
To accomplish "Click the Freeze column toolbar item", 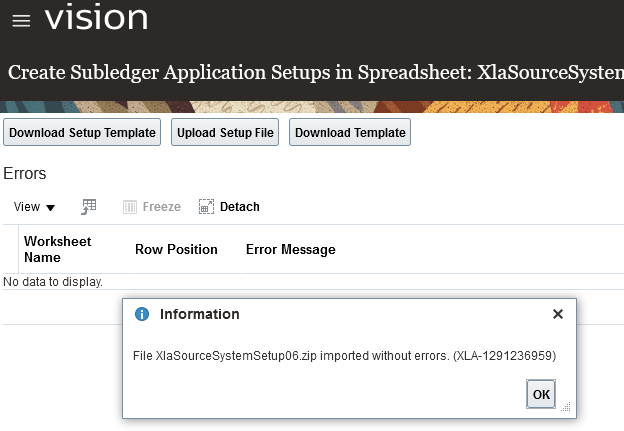I will [x=152, y=207].
